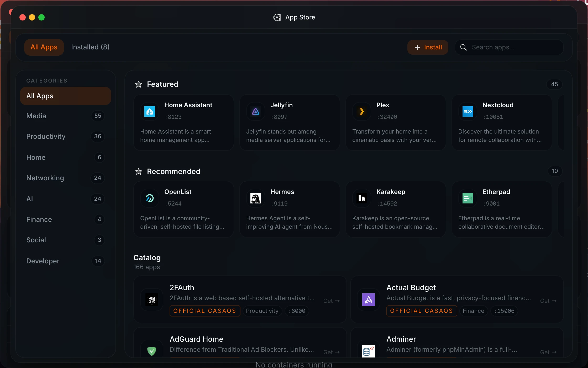Click the Install button

428,47
